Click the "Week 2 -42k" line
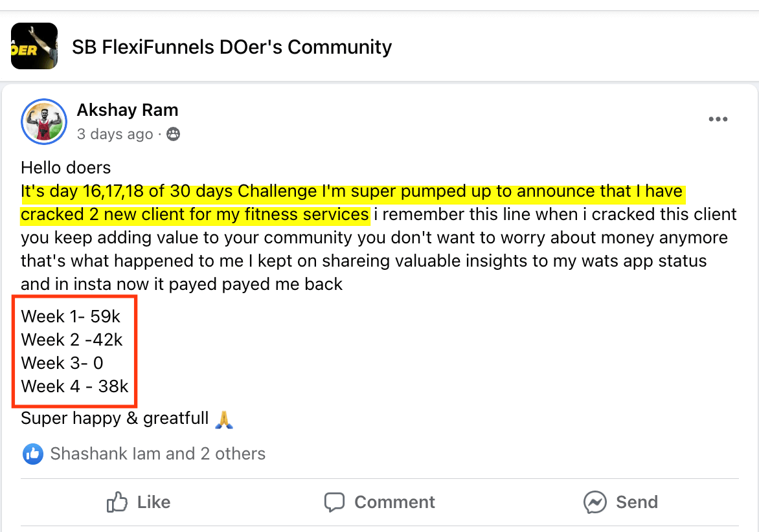 [72, 340]
